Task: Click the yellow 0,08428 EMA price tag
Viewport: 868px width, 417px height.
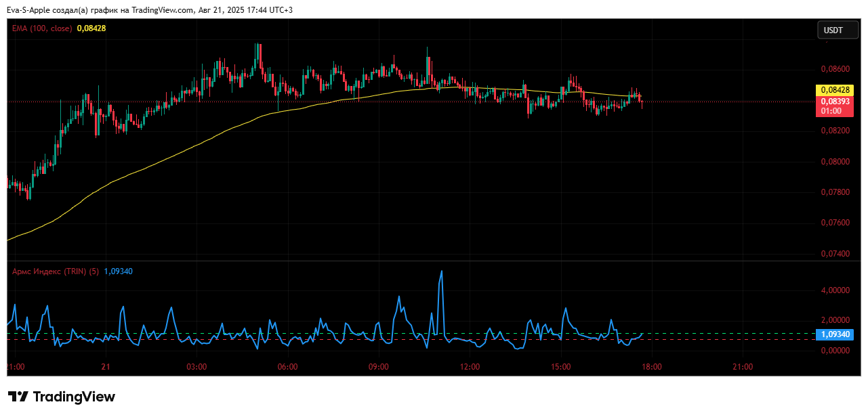Action: pyautogui.click(x=835, y=90)
